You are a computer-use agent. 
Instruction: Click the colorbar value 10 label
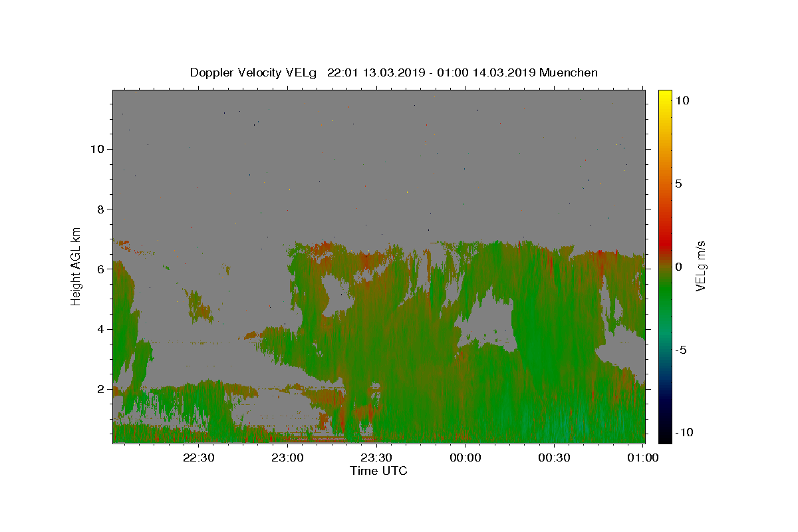point(682,100)
